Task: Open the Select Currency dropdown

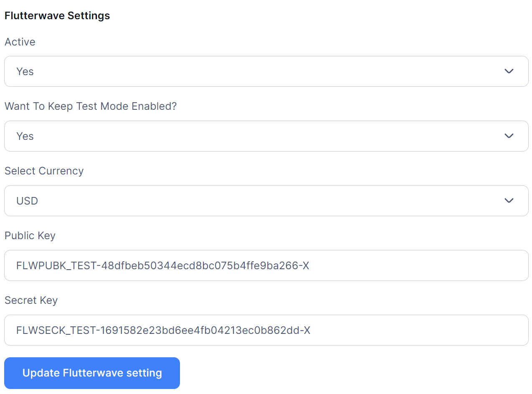Action: pyautogui.click(x=266, y=201)
